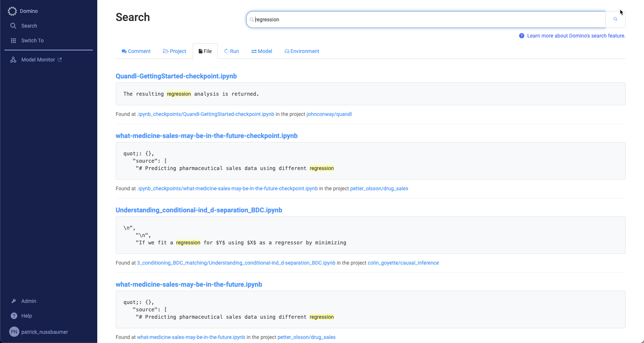Click the Admin wrench icon
644x343 pixels.
(14, 301)
